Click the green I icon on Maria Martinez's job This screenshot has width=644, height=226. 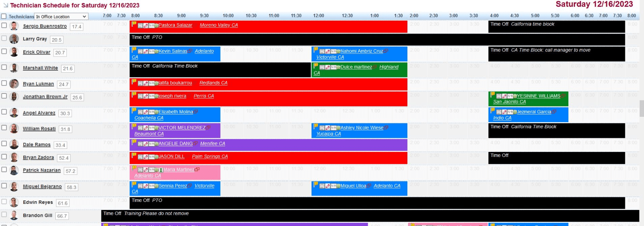click(x=161, y=170)
